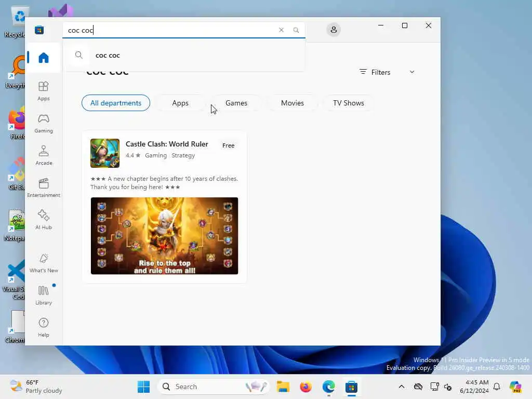Open the What's New section
Viewport: 532px width, 399px height.
(x=44, y=263)
